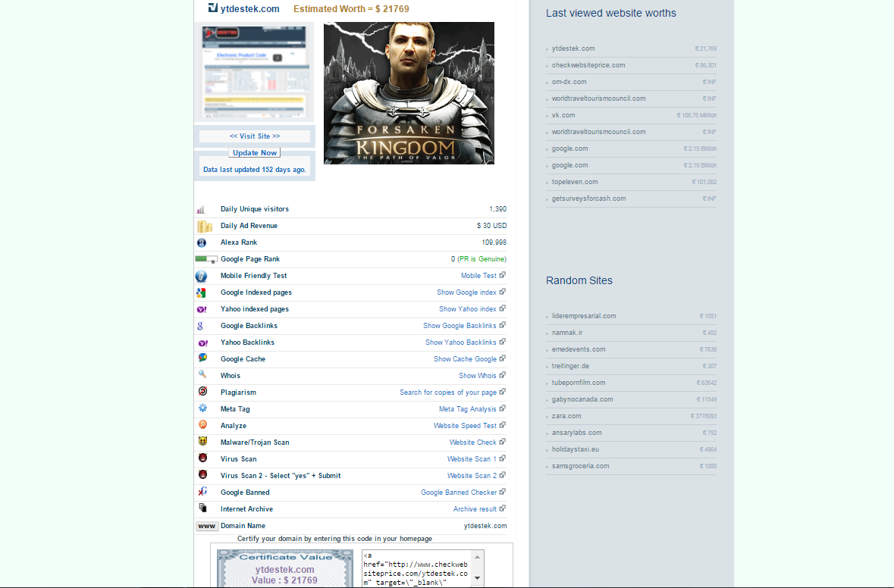This screenshot has height=588, width=894.
Task: Open the Meta Tag Analysis link
Action: click(468, 409)
